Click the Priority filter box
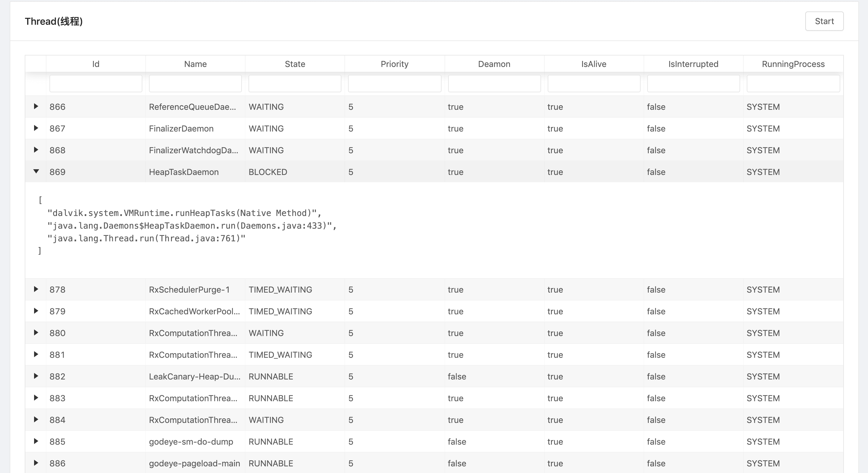This screenshot has height=473, width=868. [x=394, y=83]
